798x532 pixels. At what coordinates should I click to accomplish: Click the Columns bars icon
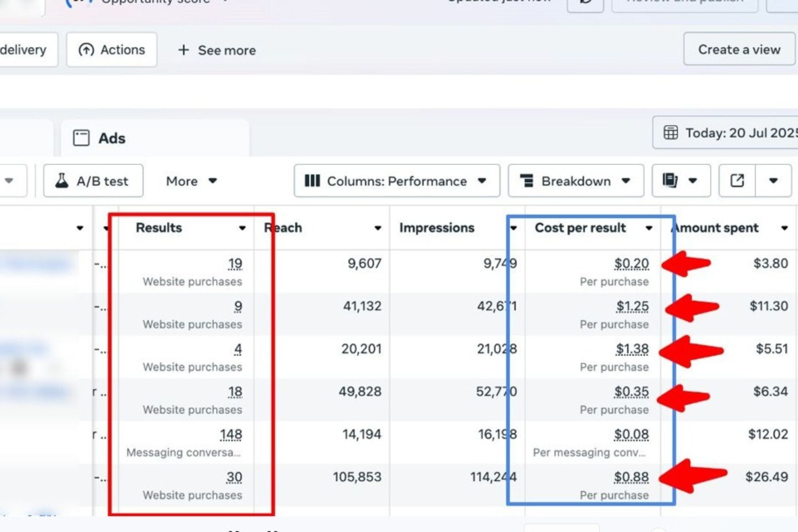pos(312,181)
